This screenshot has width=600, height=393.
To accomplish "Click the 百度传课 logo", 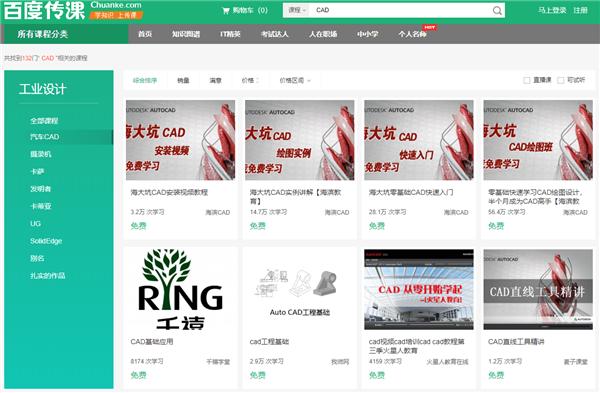I will tap(44, 10).
